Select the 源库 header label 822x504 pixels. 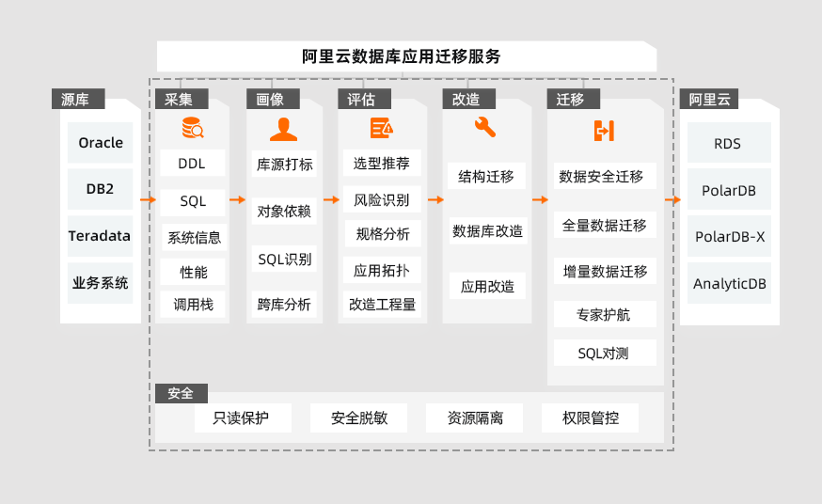[x=78, y=99]
